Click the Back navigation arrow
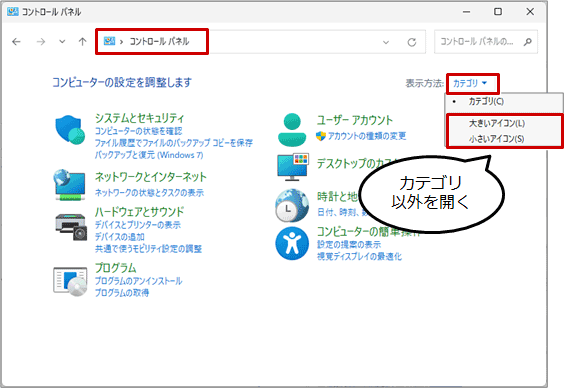566x388 pixels. pyautogui.click(x=16, y=42)
